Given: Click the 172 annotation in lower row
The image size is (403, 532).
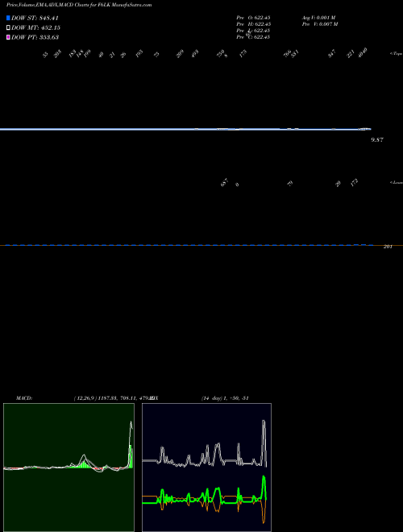Looking at the screenshot, I should pyautogui.click(x=354, y=183).
